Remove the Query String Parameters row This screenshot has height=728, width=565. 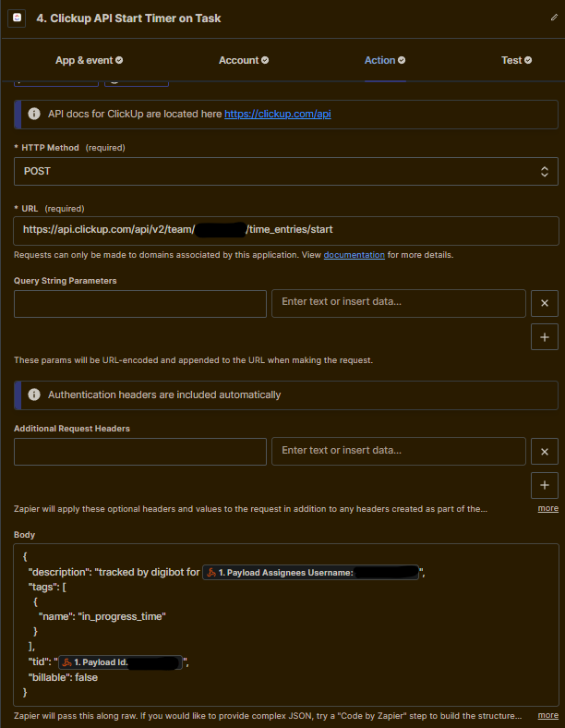tap(545, 303)
